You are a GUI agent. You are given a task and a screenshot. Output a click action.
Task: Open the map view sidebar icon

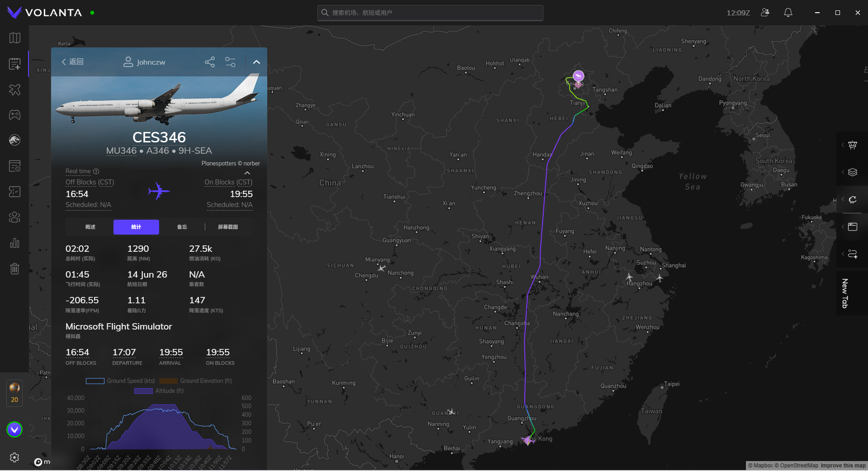[14, 38]
